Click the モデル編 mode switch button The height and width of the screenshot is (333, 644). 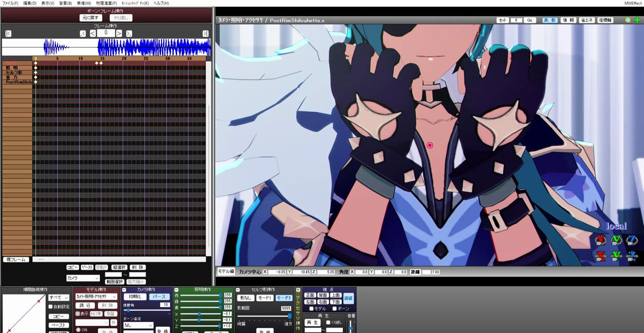(x=226, y=271)
